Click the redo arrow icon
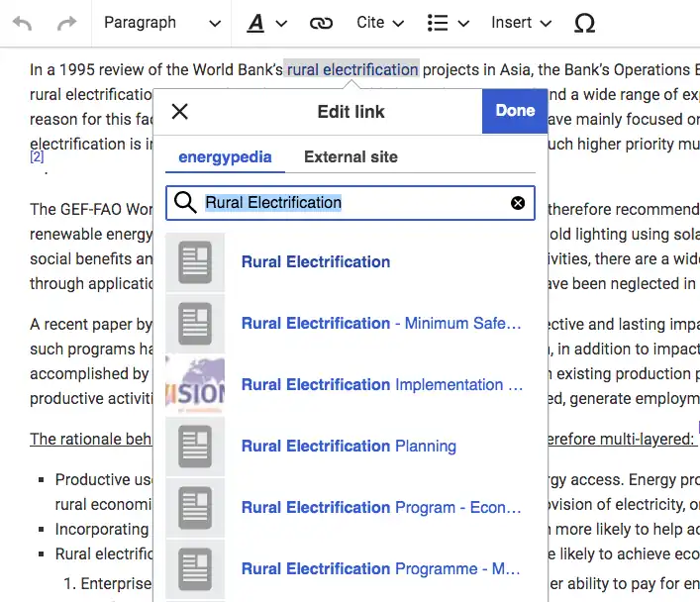 [66, 23]
